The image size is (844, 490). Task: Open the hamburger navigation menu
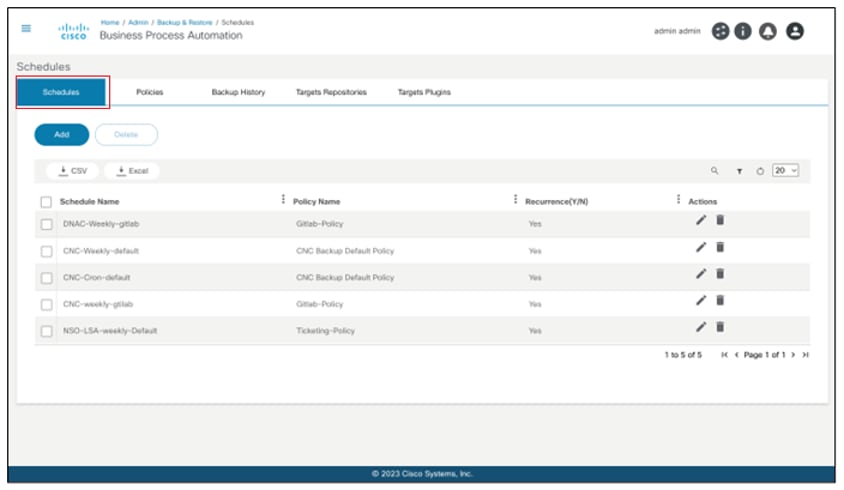(x=26, y=29)
